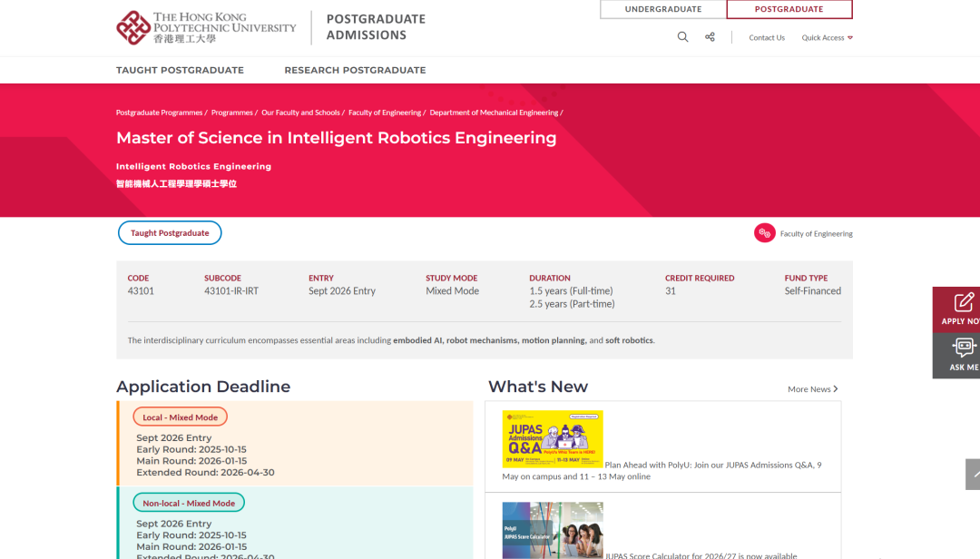Click Faculty of Engineering label link
Viewport: 980px width, 559px height.
coord(817,234)
